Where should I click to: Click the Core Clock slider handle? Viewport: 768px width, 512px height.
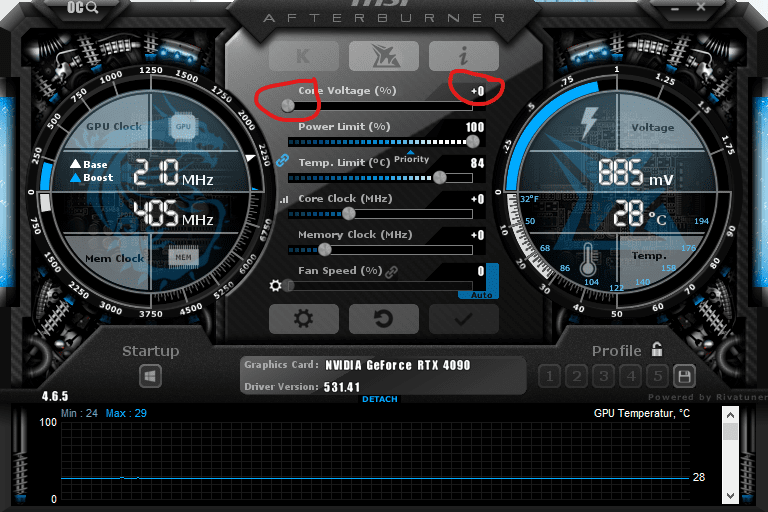tap(349, 213)
